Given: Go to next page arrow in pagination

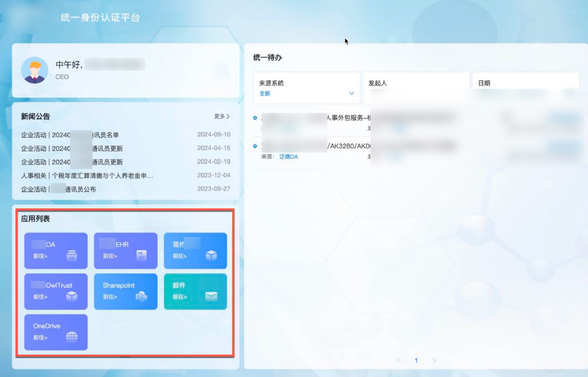Looking at the screenshot, I should 434,360.
